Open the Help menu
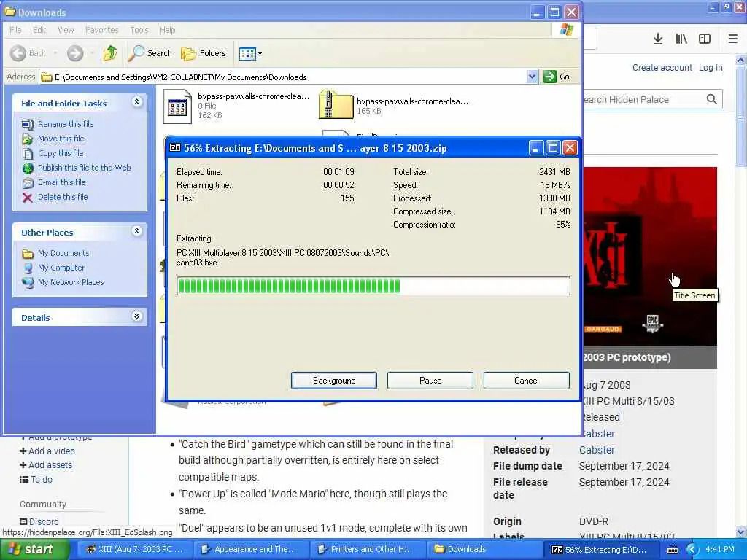This screenshot has height=560, width=747. (167, 30)
